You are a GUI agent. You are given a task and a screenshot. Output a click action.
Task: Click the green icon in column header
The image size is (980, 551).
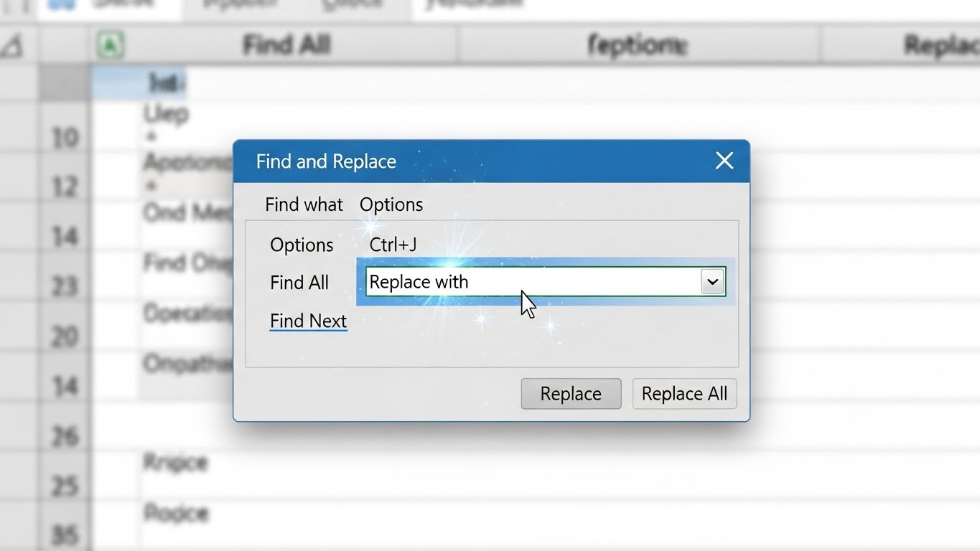(110, 44)
